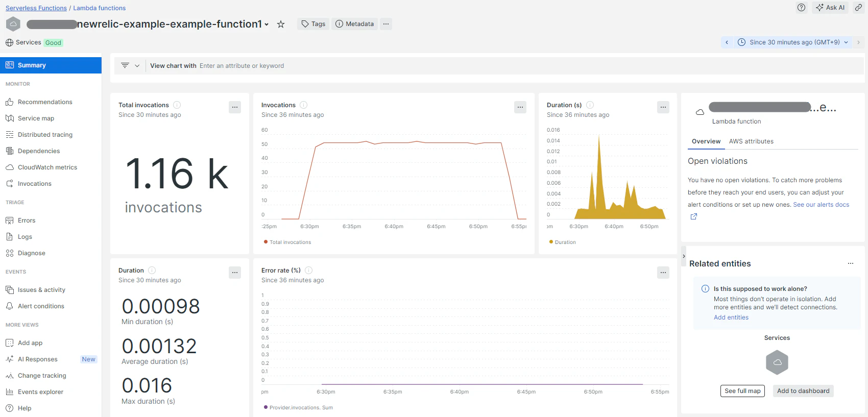Switch to the Overview tab
Viewport: 868px width, 417px height.
tap(706, 141)
